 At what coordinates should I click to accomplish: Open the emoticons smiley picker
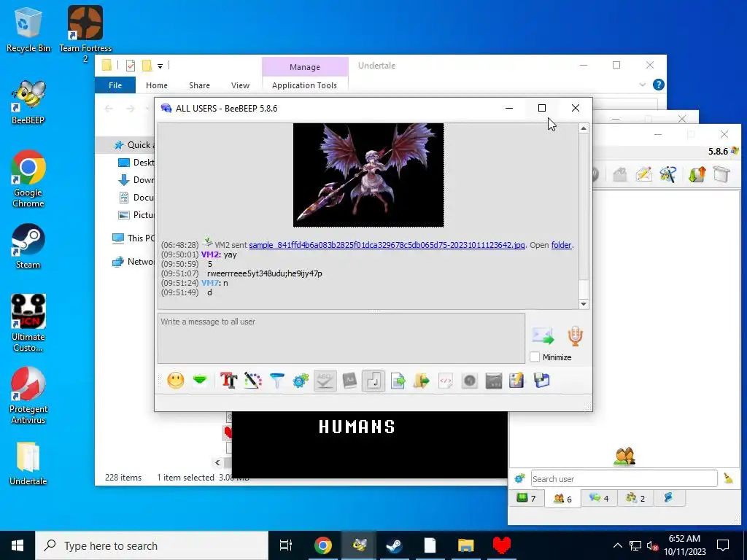(x=176, y=381)
